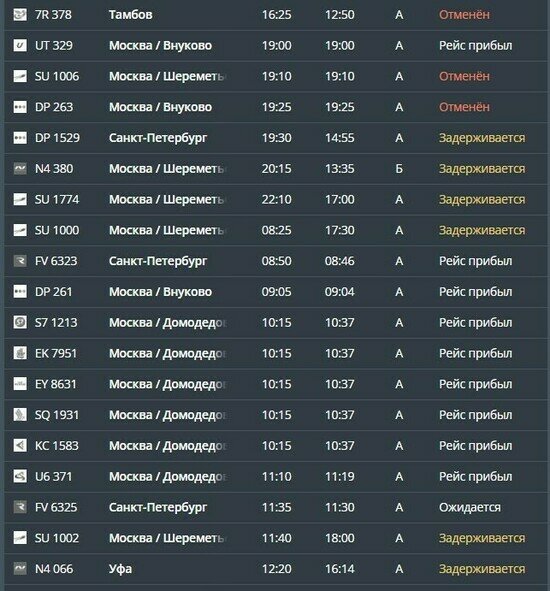Click the Singapore Airlines logo beside SQ 1931
Screen dimensions: 550x591
pyautogui.click(x=20, y=415)
